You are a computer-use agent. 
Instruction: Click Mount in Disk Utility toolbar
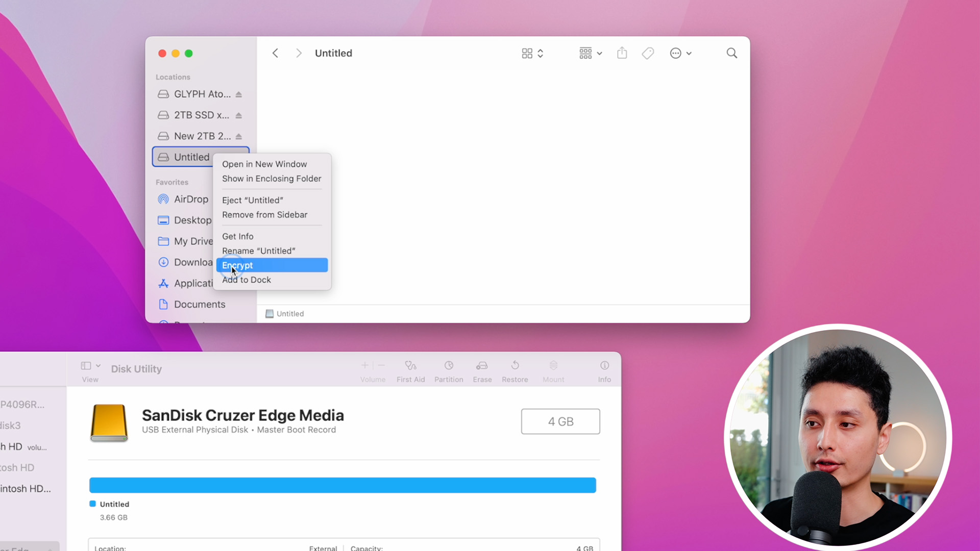(553, 371)
